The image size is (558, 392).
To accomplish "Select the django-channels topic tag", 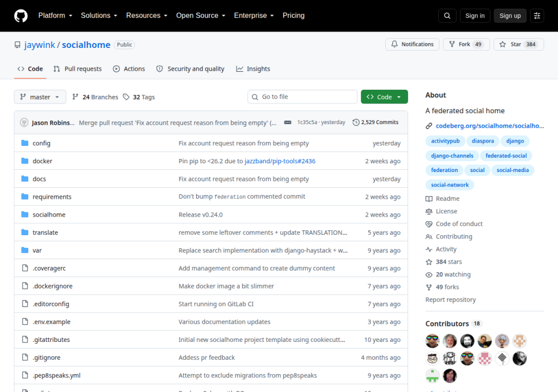I will (452, 156).
